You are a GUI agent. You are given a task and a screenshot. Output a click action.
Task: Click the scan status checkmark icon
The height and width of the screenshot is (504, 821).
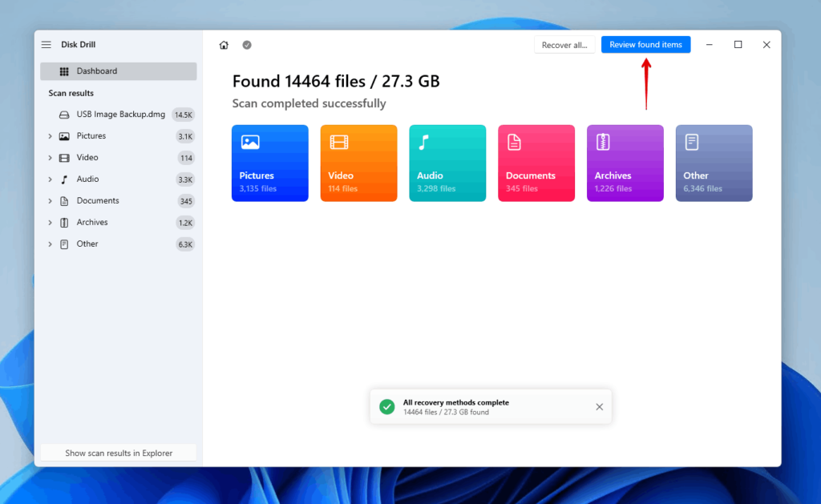pos(246,45)
